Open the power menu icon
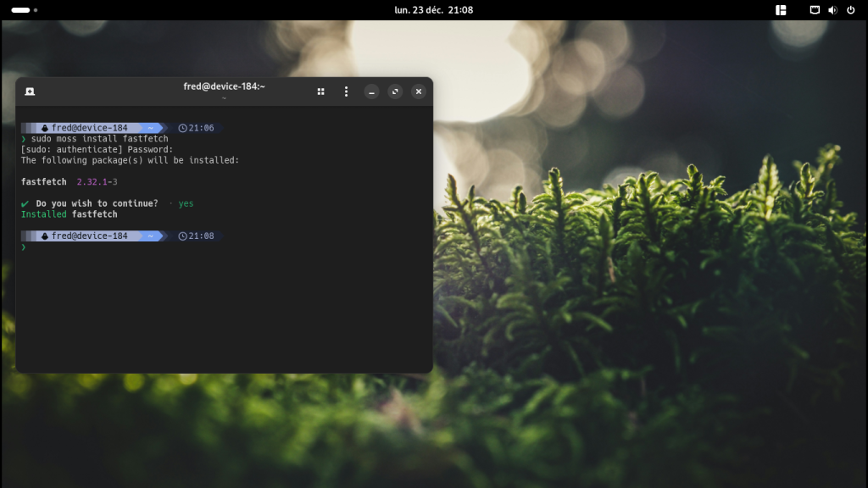This screenshot has width=868, height=488. [x=849, y=10]
